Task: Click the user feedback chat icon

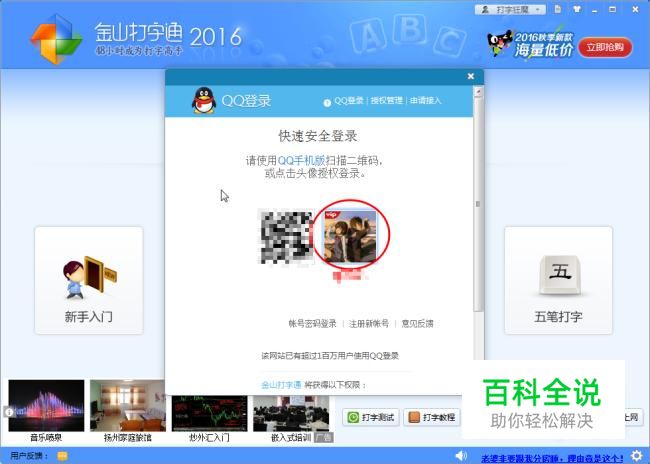Action: click(62, 457)
